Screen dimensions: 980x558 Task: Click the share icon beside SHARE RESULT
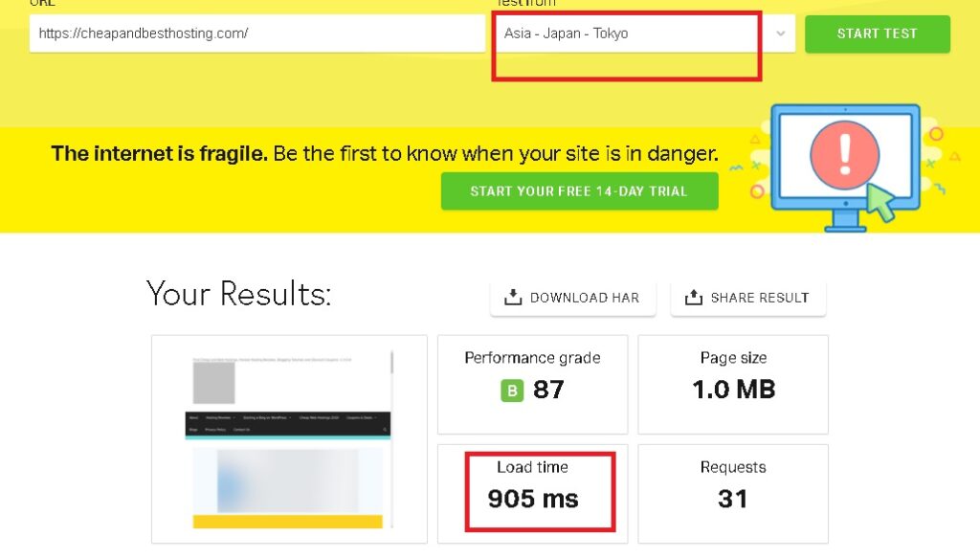pyautogui.click(x=694, y=298)
